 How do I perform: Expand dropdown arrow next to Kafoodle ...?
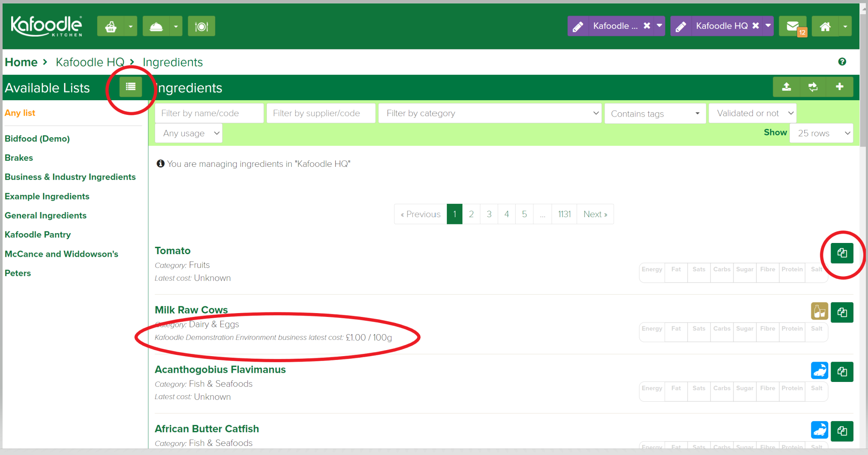point(659,26)
